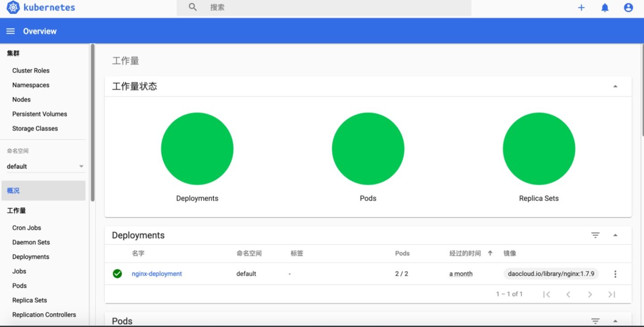Sort by the 经过的时间 column header
The width and height of the screenshot is (644, 327).
(465, 253)
